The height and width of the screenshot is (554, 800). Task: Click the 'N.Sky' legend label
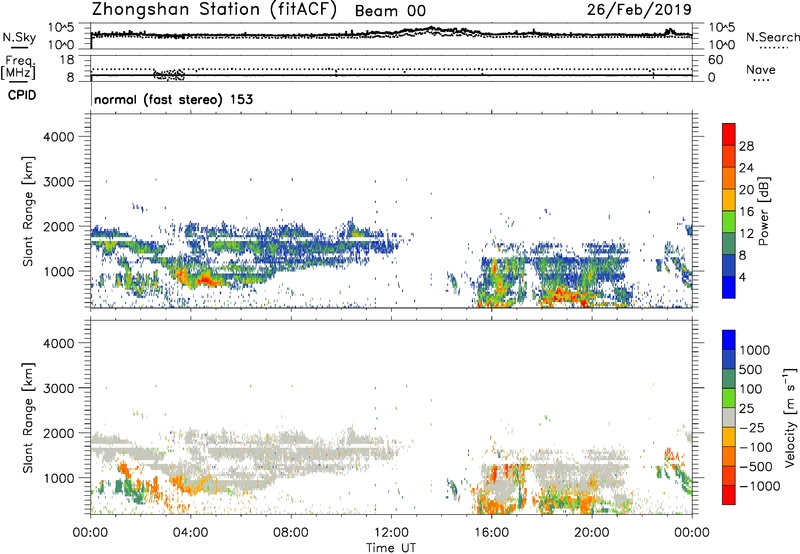[19, 37]
